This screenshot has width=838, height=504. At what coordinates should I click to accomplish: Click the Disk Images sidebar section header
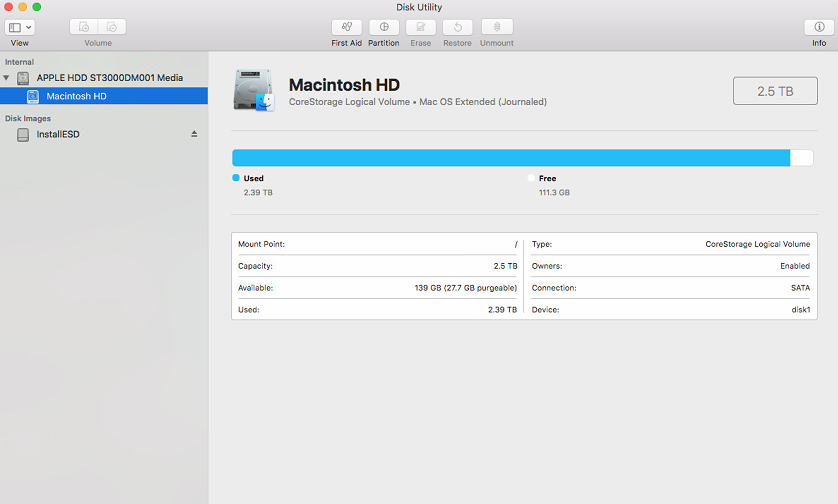tap(28, 119)
